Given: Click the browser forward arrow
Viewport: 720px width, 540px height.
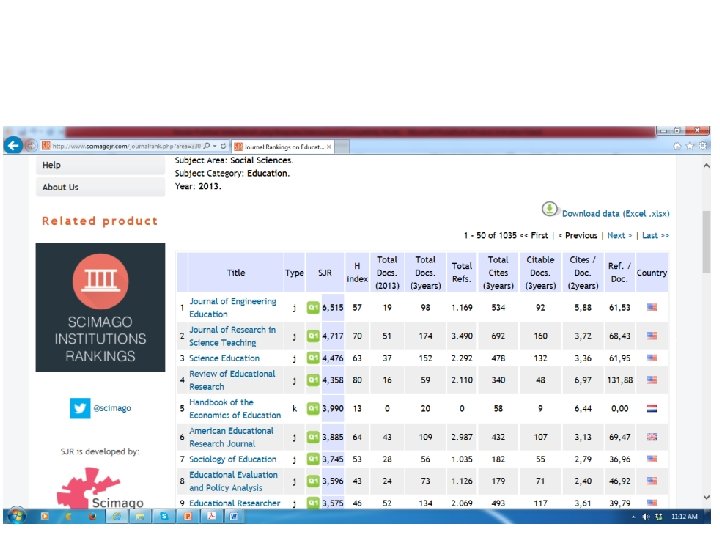Looking at the screenshot, I should (x=31, y=146).
